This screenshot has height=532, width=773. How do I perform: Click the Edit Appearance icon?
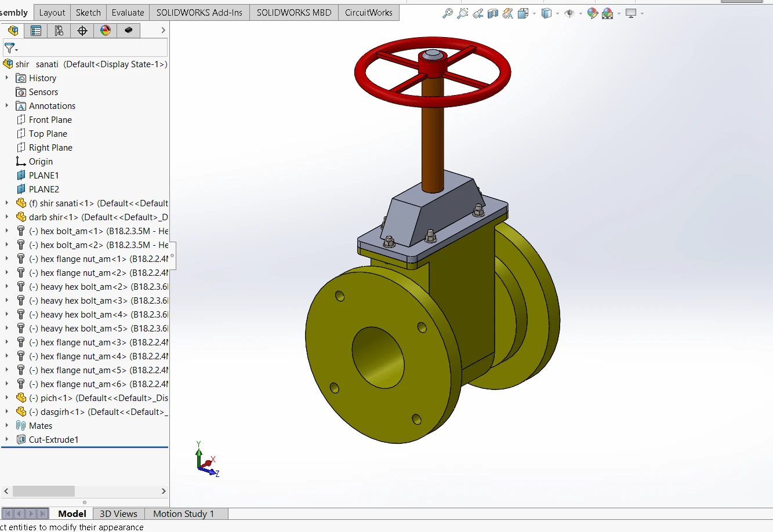(x=592, y=13)
